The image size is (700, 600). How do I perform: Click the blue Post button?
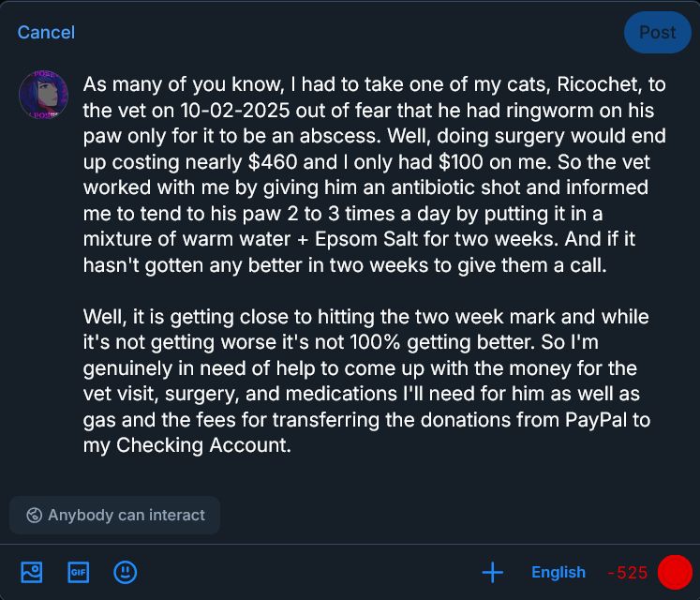(658, 33)
